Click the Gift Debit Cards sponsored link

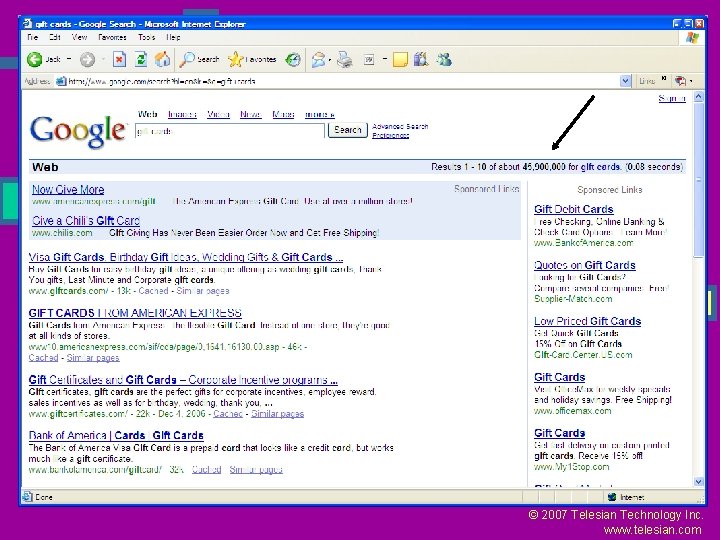coord(574,209)
